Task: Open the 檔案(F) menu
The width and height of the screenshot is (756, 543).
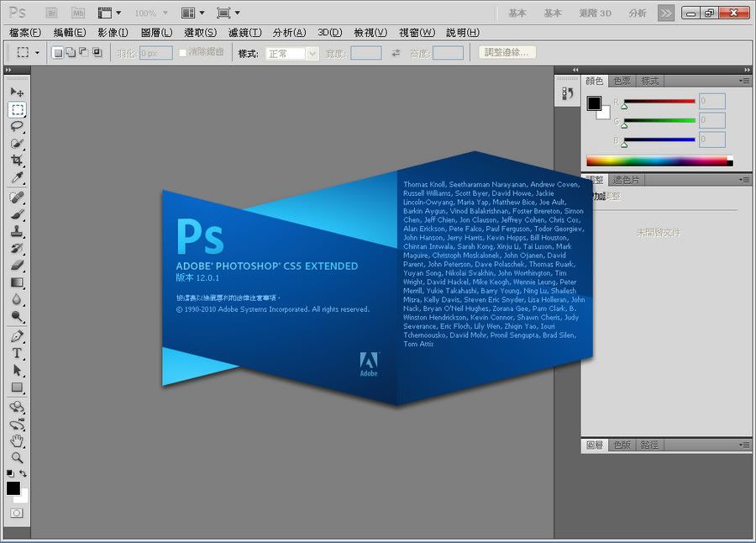Action: 25,33
